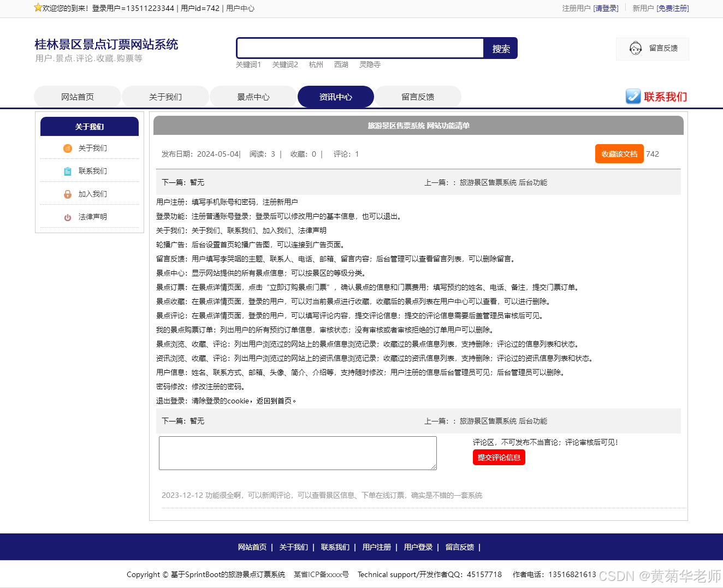
Task: Submit a comment with 提交评论信息 button
Action: 499,458
